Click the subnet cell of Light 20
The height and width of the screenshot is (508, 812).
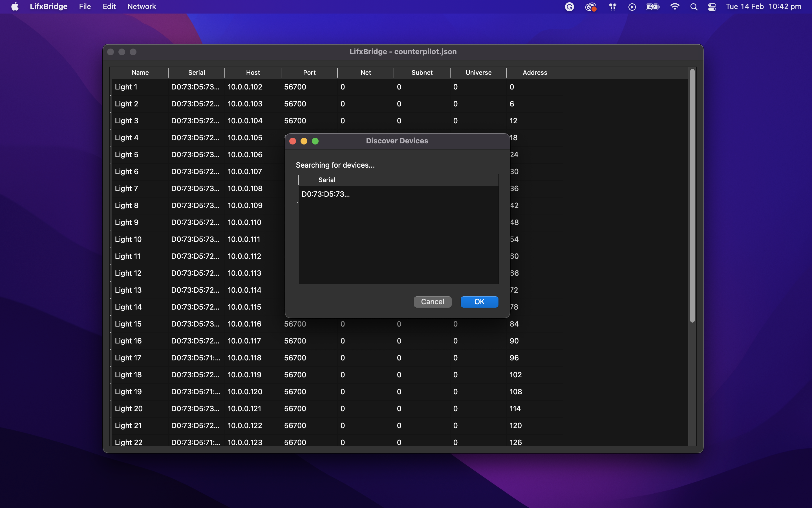(422, 409)
